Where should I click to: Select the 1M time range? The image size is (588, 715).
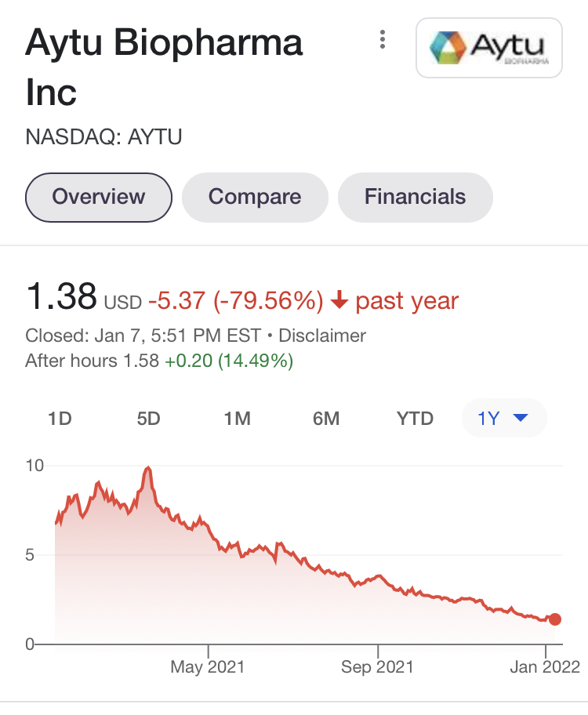[237, 419]
